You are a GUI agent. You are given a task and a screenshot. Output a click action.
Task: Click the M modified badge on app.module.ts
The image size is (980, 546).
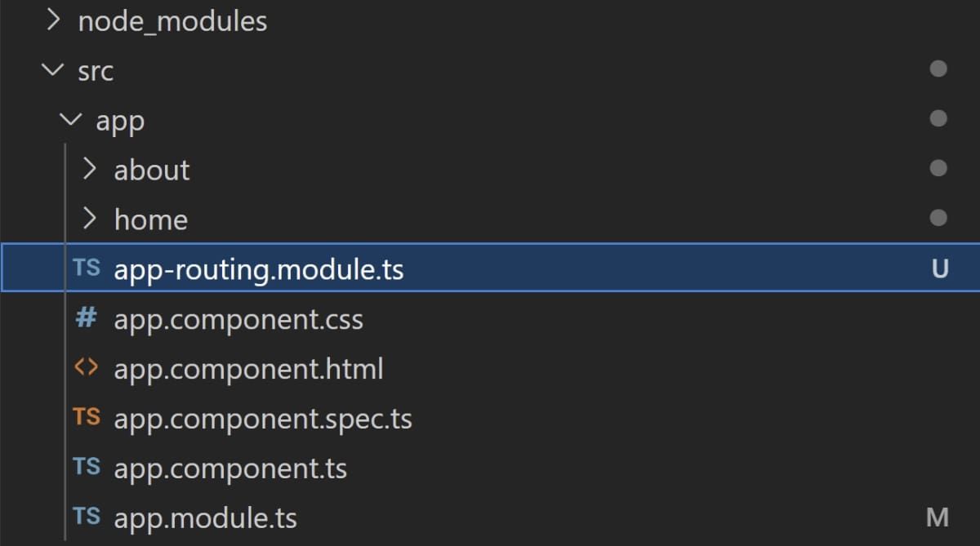pos(938,517)
